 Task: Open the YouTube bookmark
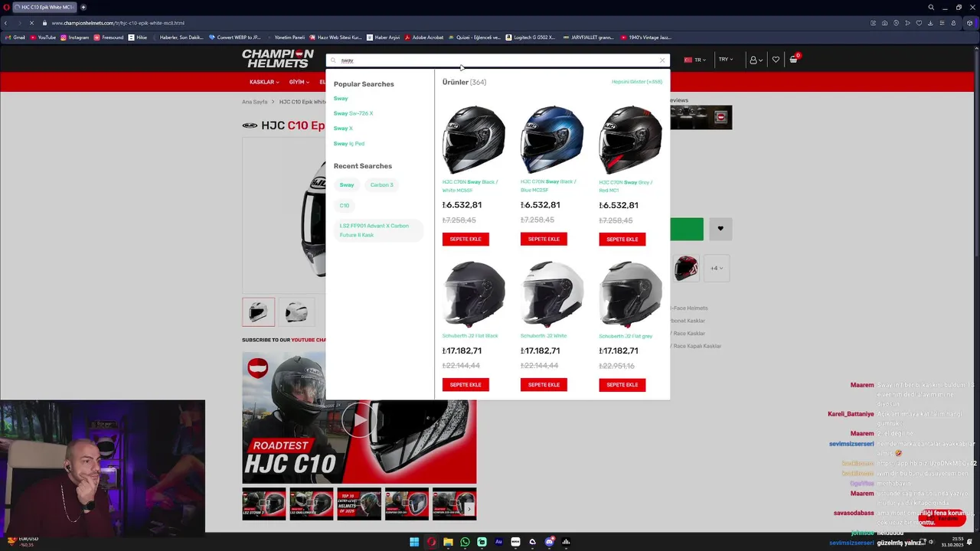tap(43, 37)
